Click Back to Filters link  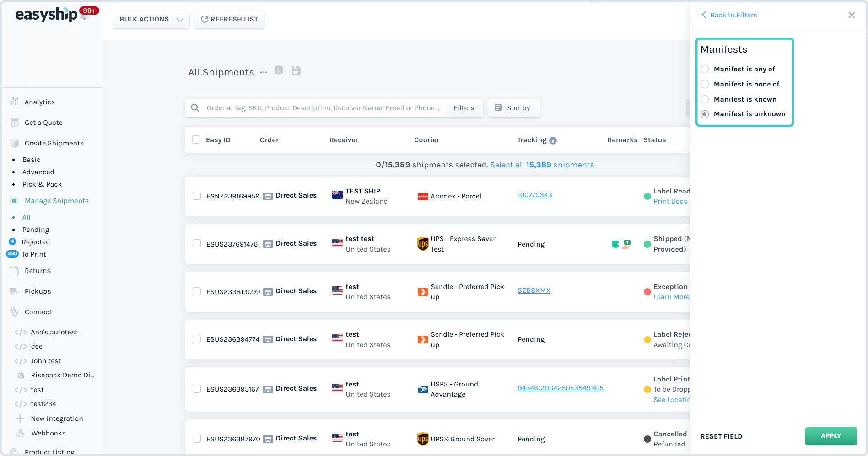[729, 15]
